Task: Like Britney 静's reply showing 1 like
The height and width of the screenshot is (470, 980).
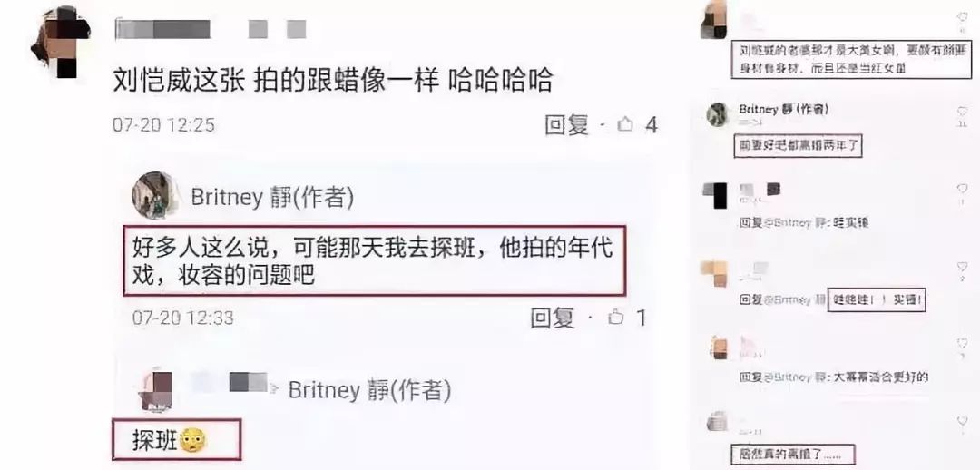Action: click(x=615, y=318)
